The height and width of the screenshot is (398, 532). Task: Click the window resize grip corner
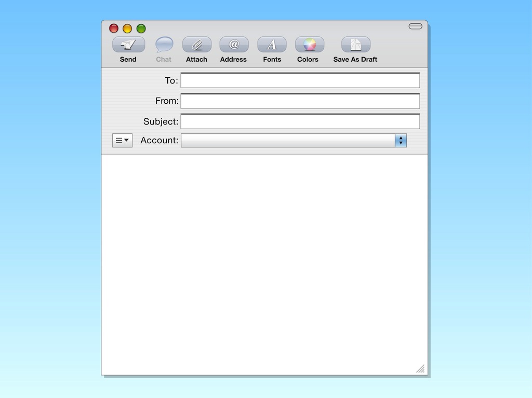point(420,369)
